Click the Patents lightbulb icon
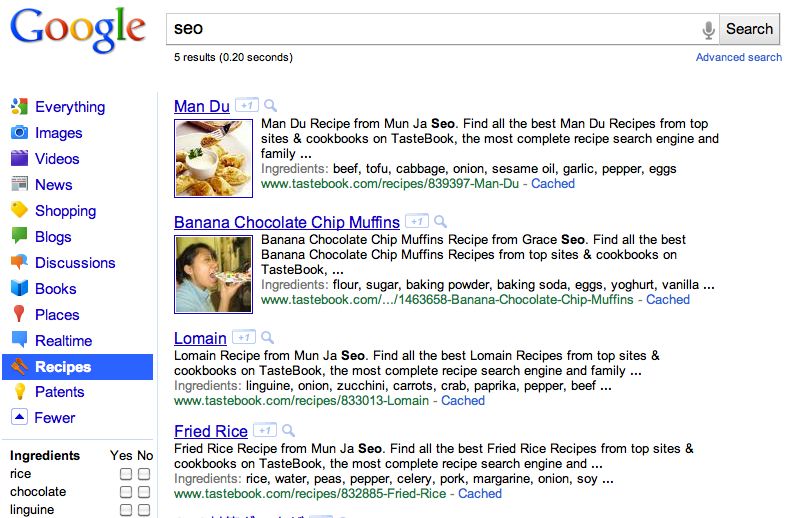The image size is (788, 518). pos(19,393)
